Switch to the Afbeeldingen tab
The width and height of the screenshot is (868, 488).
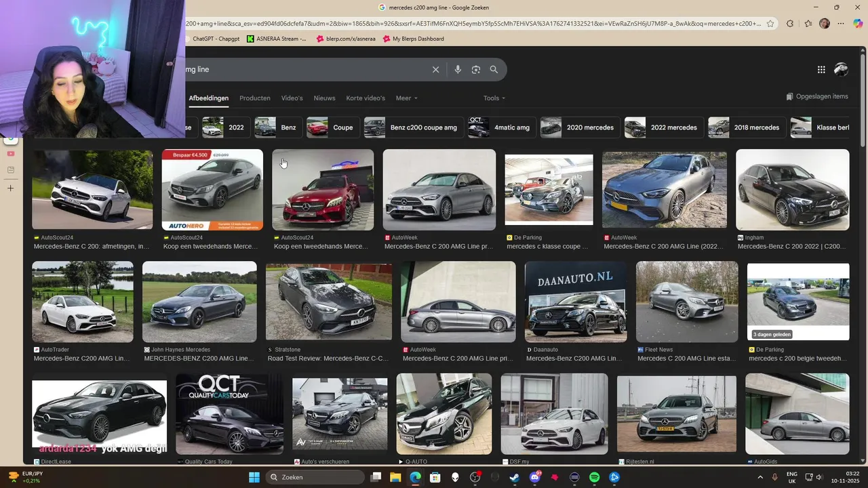(x=208, y=98)
